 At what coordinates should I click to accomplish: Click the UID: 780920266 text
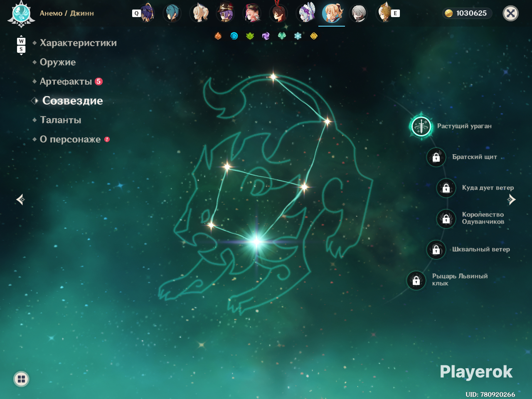(x=490, y=394)
